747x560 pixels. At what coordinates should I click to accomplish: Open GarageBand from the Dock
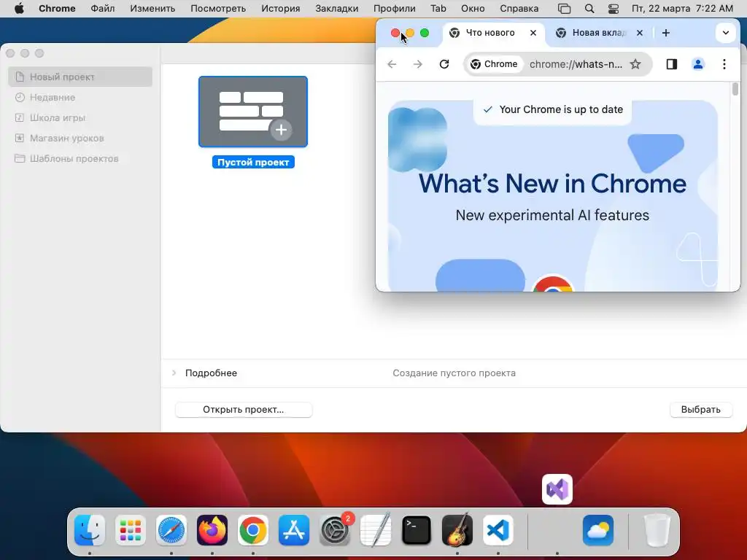pyautogui.click(x=457, y=530)
